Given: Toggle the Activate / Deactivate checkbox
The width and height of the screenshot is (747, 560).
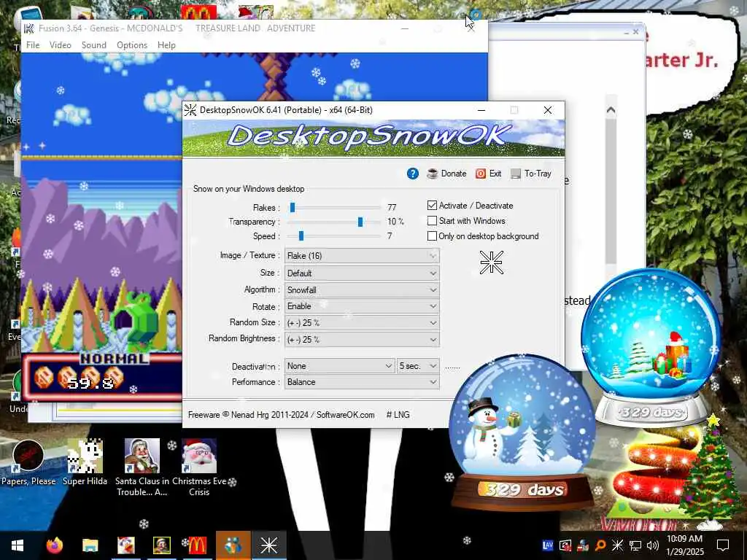Looking at the screenshot, I should click(432, 205).
